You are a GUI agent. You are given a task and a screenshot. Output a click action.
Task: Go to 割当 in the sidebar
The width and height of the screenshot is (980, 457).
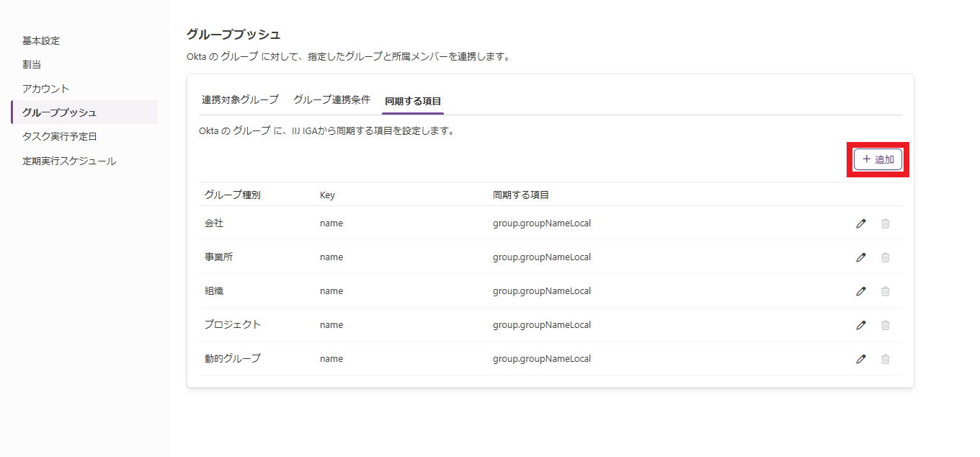point(32,65)
